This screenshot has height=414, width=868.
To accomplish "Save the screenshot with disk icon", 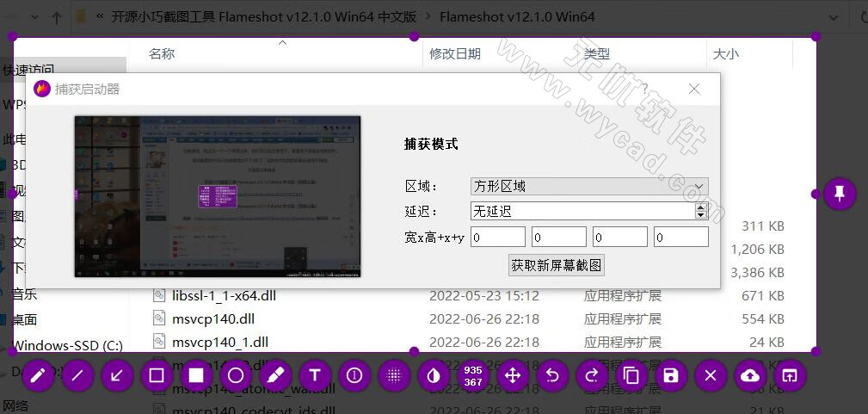I will point(671,375).
